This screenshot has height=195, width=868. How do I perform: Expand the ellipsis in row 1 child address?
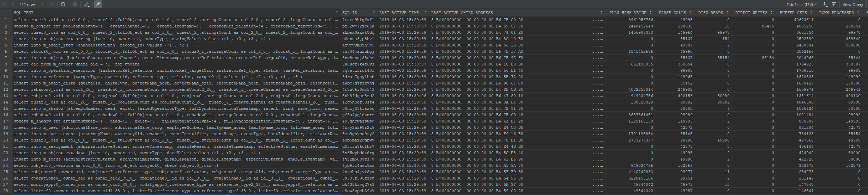point(598,20)
